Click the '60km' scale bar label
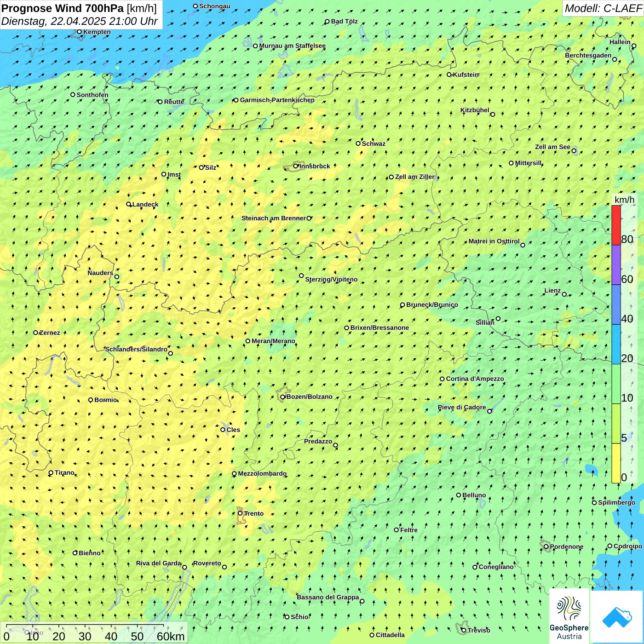This screenshot has height=644, width=644. point(171,636)
